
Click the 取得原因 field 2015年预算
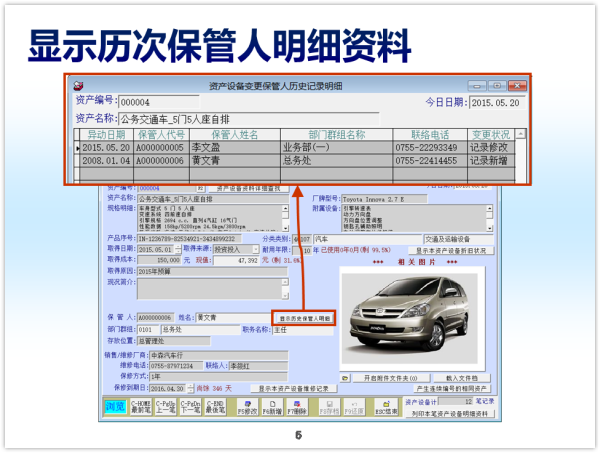click(x=212, y=271)
